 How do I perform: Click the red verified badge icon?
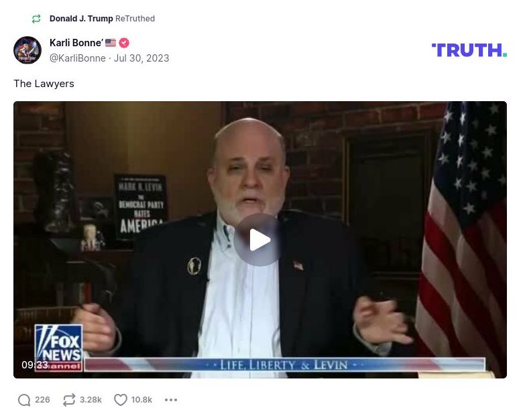[x=124, y=43]
